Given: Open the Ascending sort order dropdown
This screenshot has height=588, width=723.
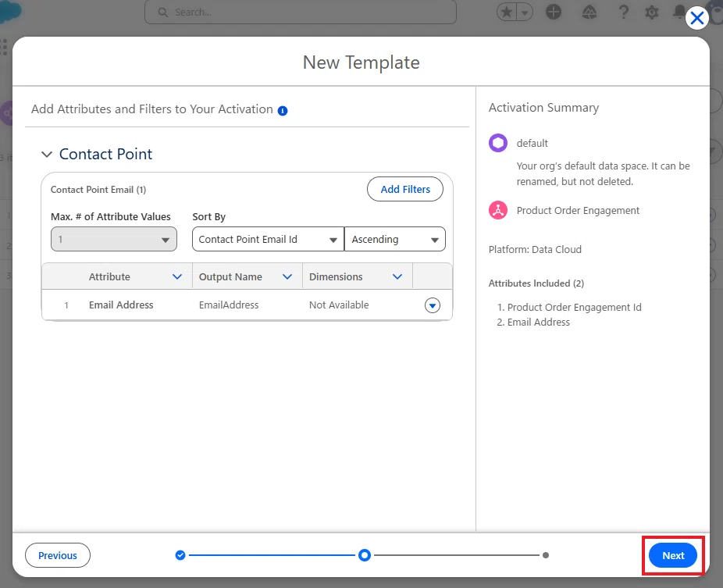Looking at the screenshot, I should click(395, 239).
